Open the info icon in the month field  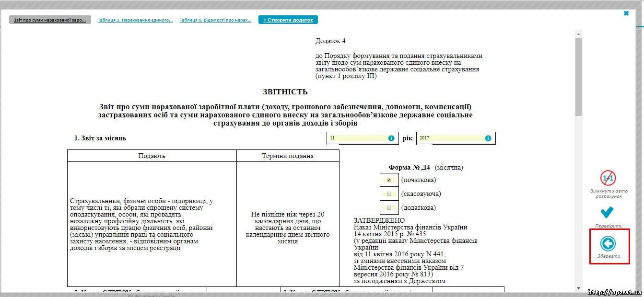(x=391, y=138)
